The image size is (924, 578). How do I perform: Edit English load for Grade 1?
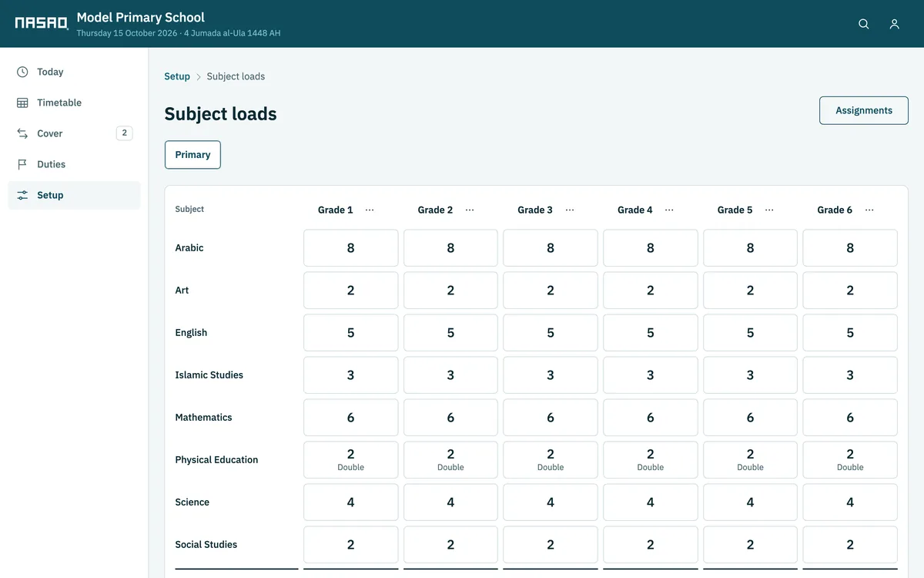tap(351, 333)
